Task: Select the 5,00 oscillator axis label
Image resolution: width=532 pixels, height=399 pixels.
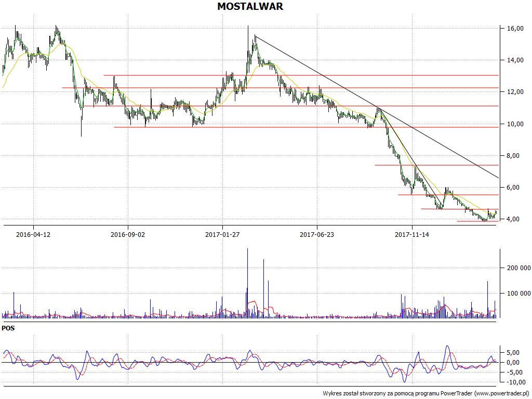Action: click(513, 353)
